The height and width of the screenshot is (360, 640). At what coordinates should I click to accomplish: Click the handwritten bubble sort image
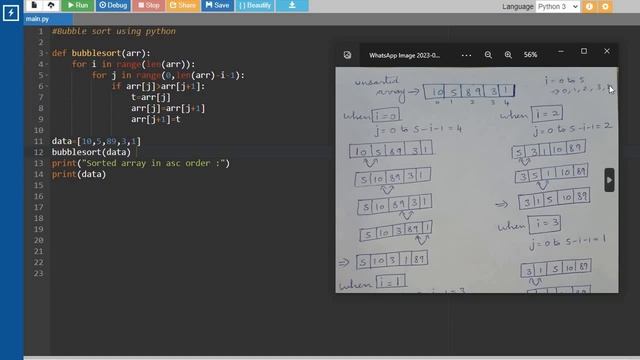(x=477, y=180)
